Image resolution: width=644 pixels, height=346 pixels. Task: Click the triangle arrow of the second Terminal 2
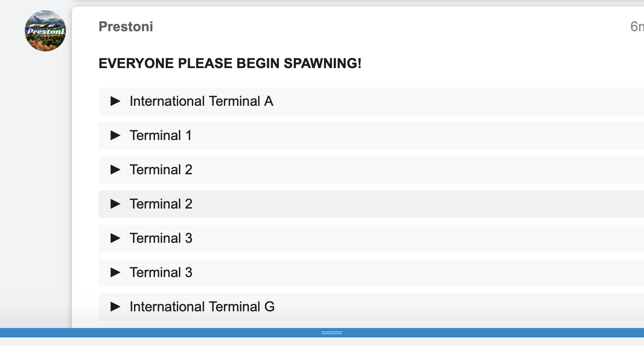(x=115, y=204)
